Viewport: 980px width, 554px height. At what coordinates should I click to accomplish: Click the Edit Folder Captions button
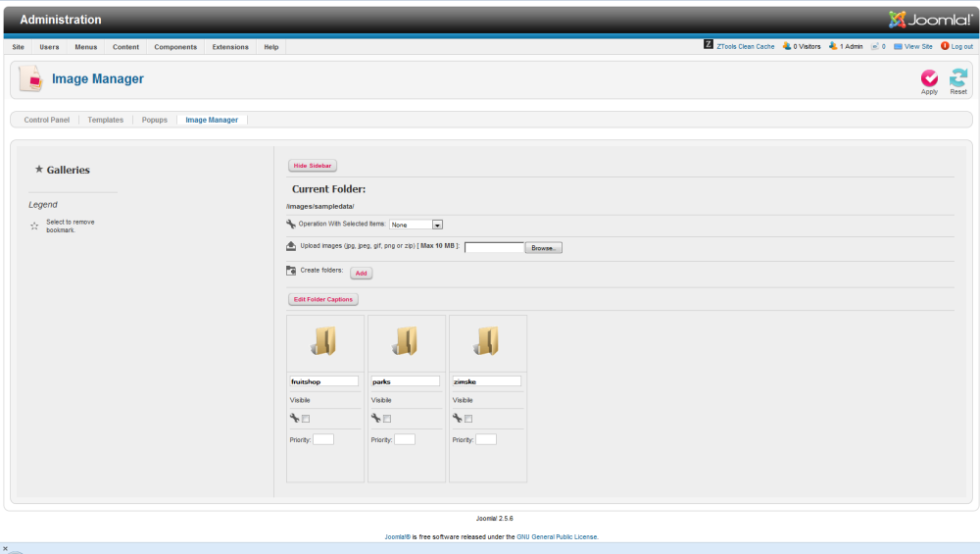pos(323,299)
